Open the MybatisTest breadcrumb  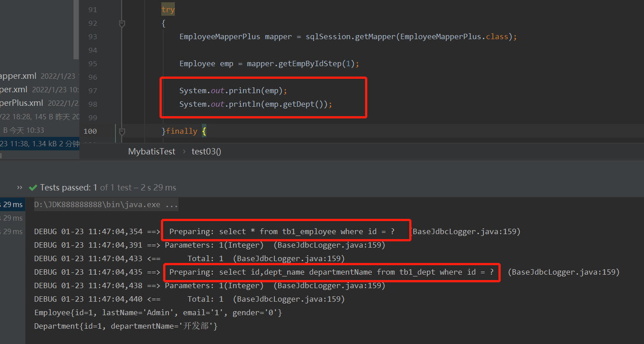(151, 151)
